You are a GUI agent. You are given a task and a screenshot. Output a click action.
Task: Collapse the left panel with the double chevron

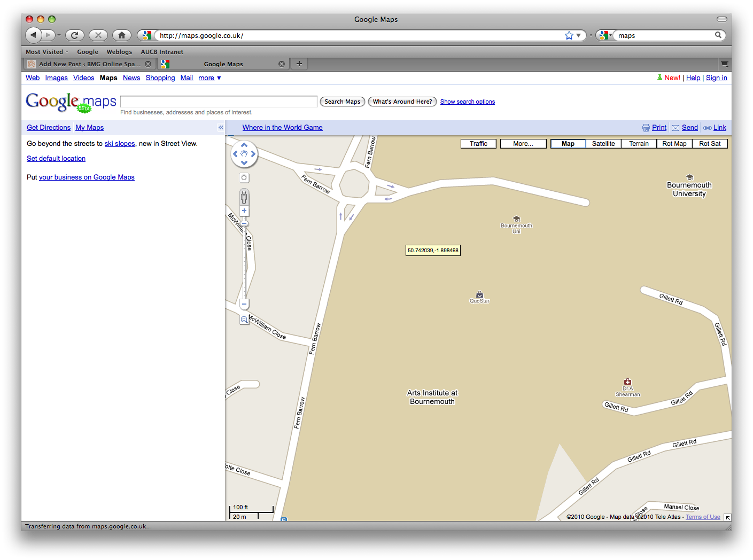coord(221,127)
